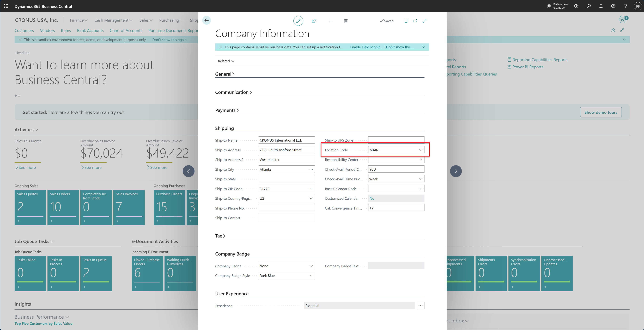Click the Ship-to Phone No. field
Image resolution: width=644 pixels, height=330 pixels.
[286, 208]
